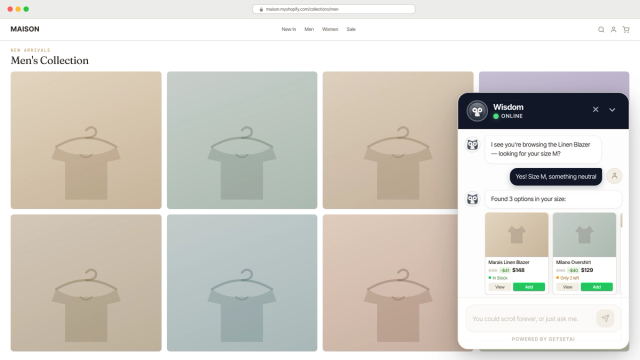Add the Marais Linen Blazer to cart
The height and width of the screenshot is (360, 640).
click(529, 287)
